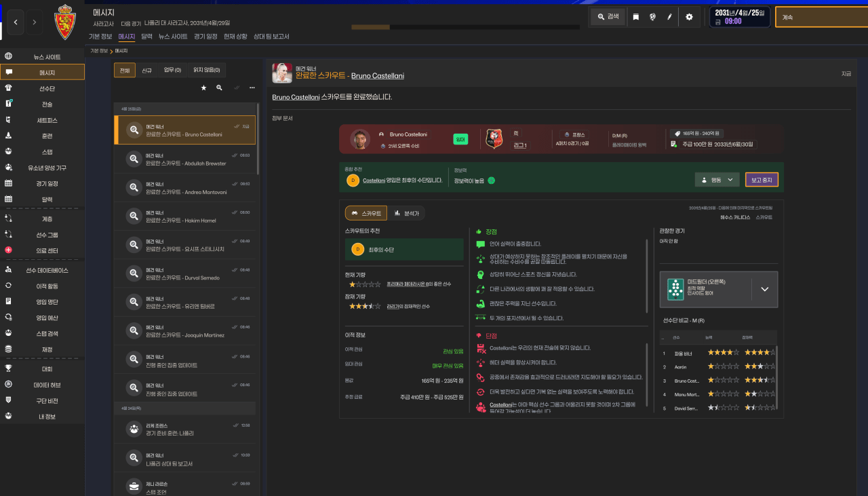Click the 보고 중지 button
Screen dimensions: 868x496
762,180
